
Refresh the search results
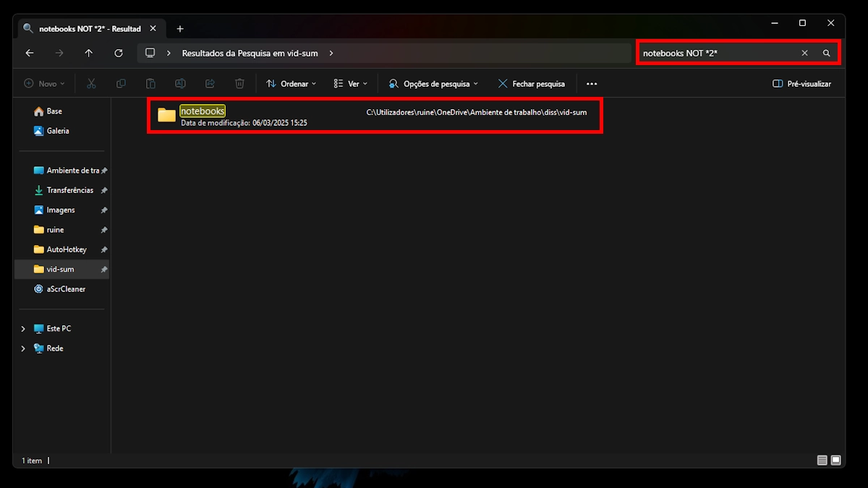click(119, 53)
